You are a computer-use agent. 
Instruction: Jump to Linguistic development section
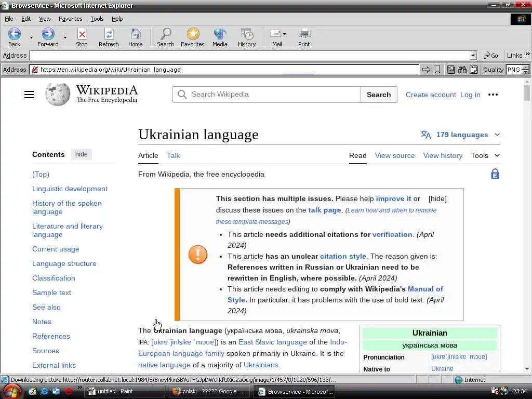(x=70, y=189)
